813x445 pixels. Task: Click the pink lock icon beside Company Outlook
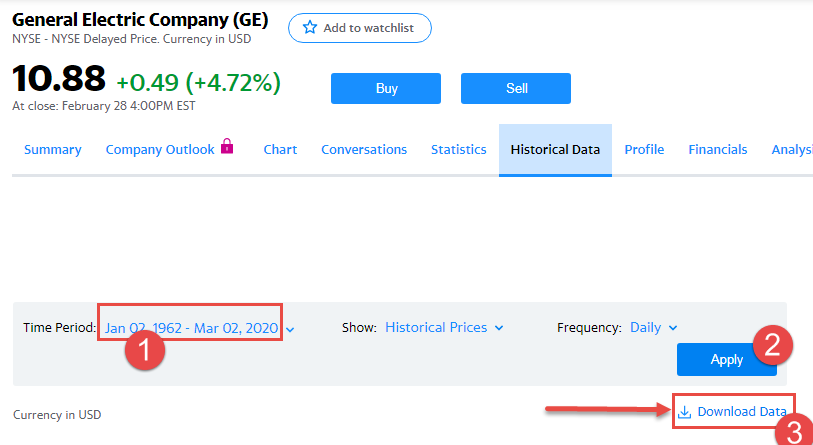coord(227,148)
